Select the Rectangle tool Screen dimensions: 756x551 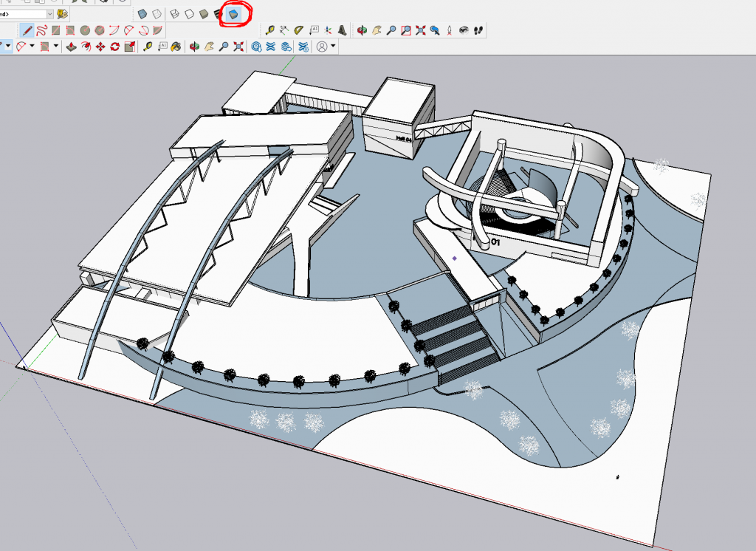click(55, 30)
